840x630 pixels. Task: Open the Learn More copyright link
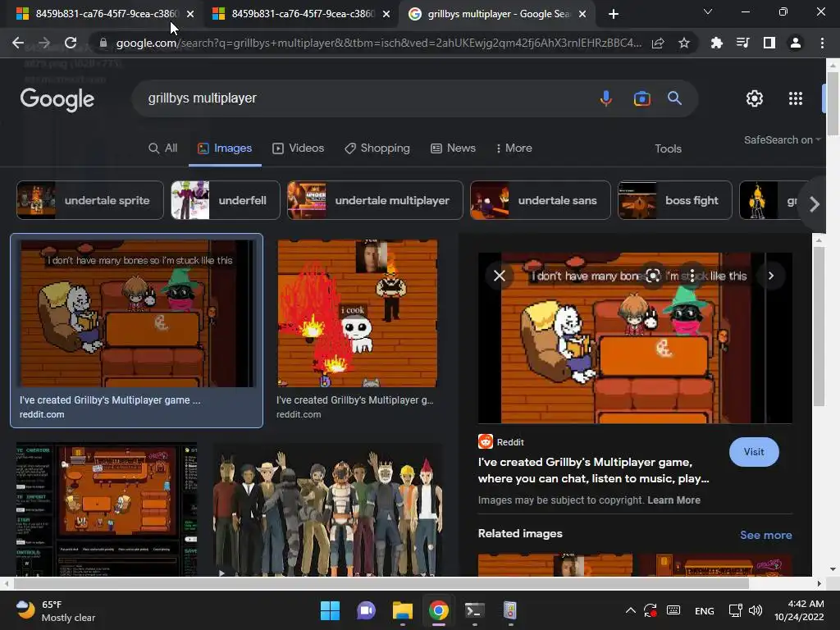(x=673, y=500)
